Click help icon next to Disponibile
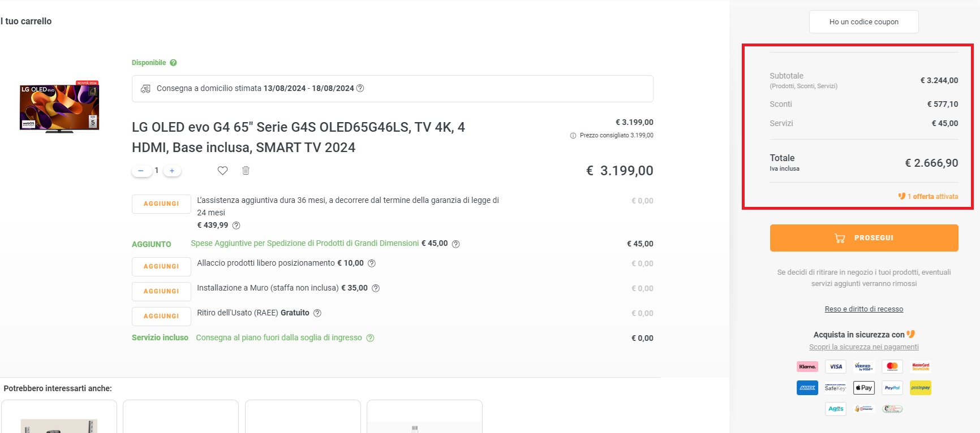 tap(173, 63)
